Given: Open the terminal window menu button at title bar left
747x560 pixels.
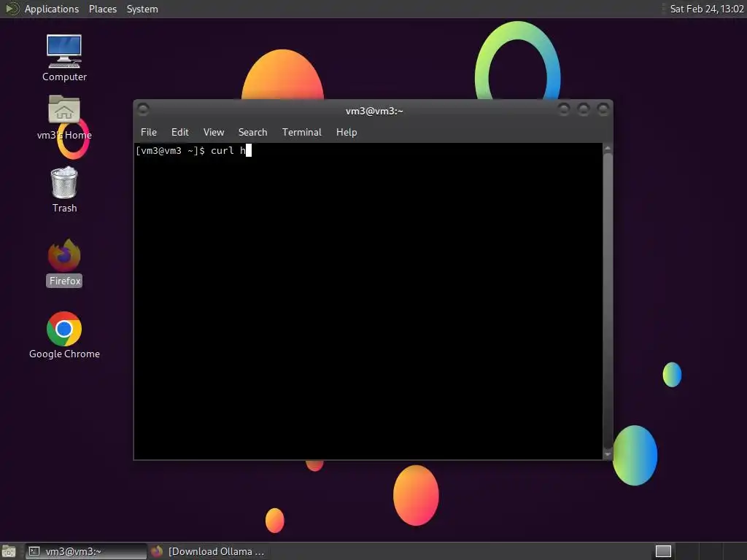Looking at the screenshot, I should tap(143, 109).
